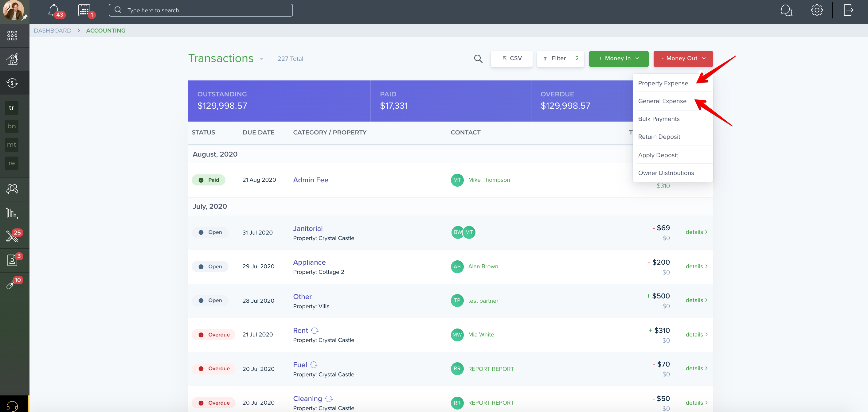The width and height of the screenshot is (868, 412).
Task: Open the support headset icon
Action: pyautogui.click(x=12, y=406)
